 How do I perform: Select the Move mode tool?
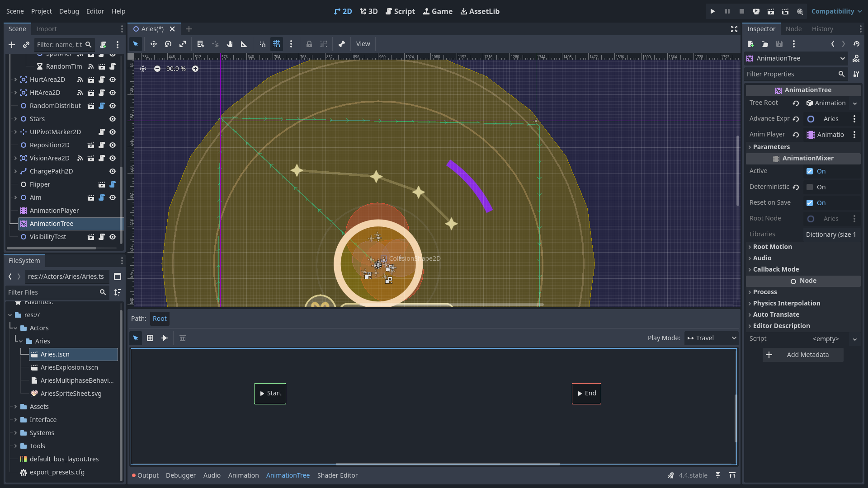pos(154,44)
